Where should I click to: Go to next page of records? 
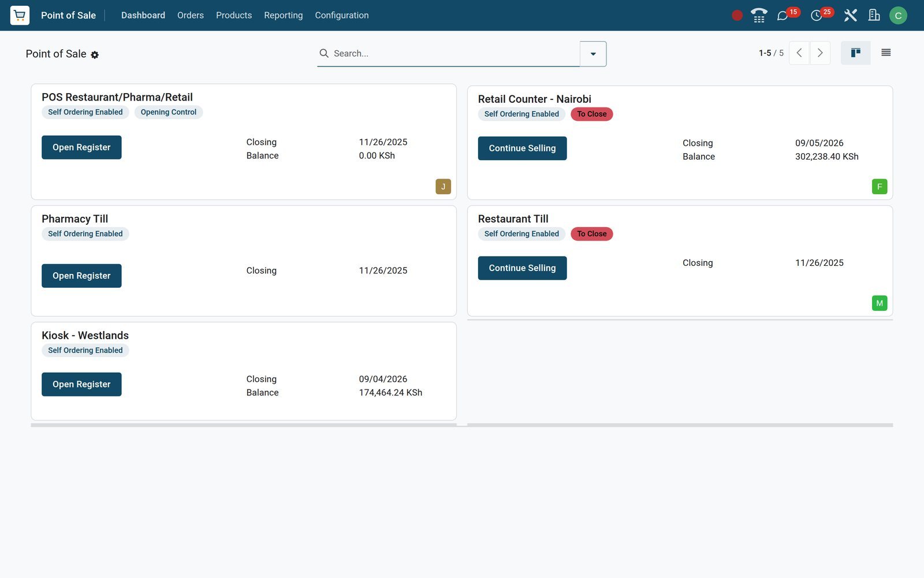[820, 53]
